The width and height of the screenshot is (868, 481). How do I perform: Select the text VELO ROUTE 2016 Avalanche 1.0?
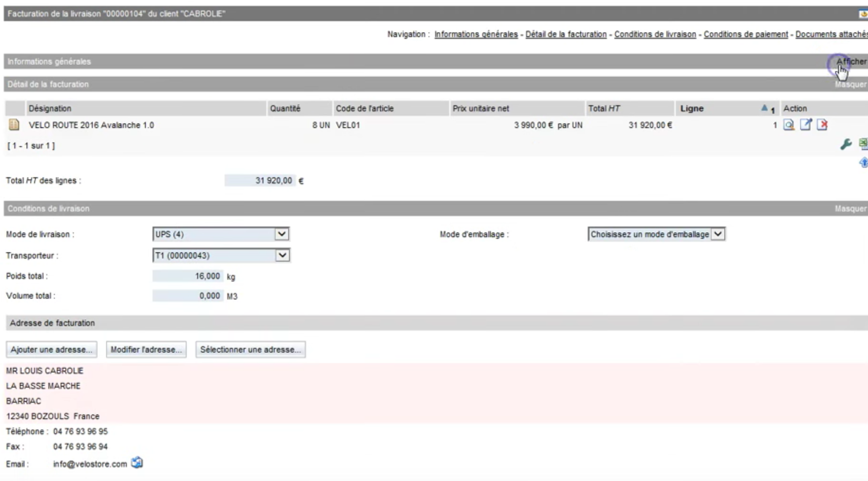(x=91, y=125)
